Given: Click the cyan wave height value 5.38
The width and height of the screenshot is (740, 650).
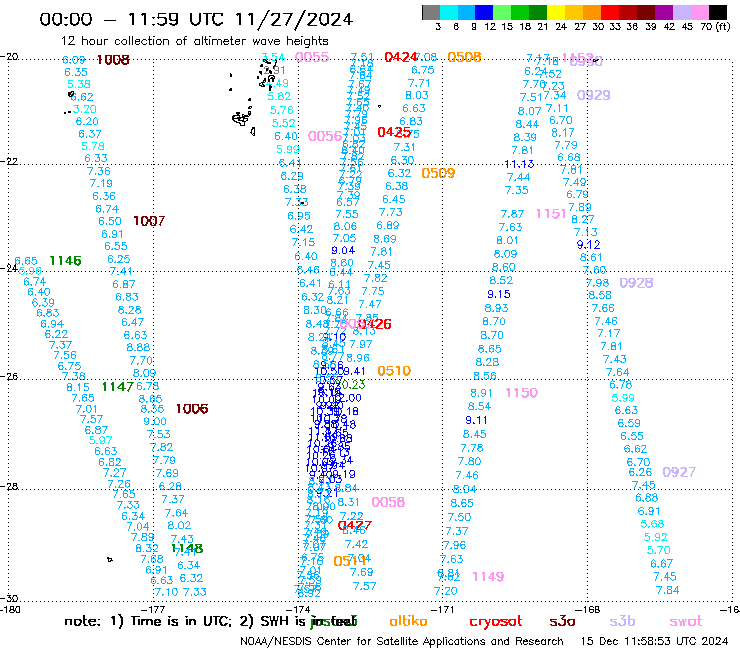Looking at the screenshot, I should (79, 84).
